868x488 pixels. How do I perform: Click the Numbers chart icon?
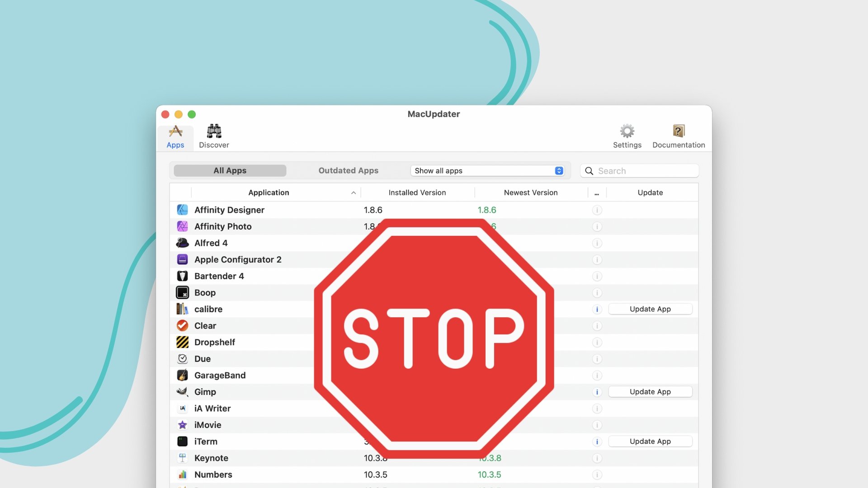[x=182, y=474]
